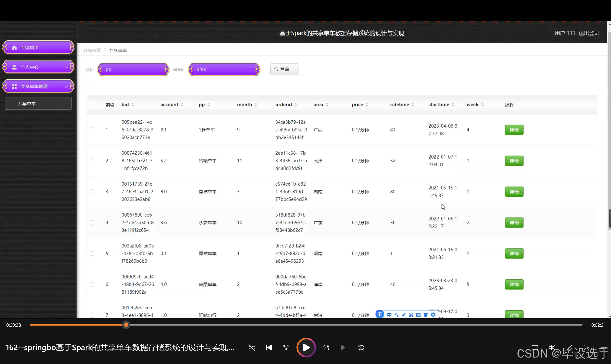
Task: Toggle the Chinese/English '中' input mode icon
Action: [389, 315]
